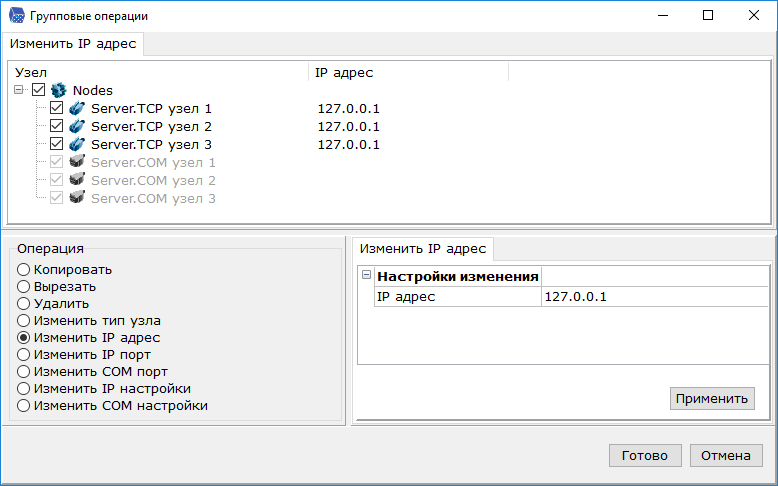Edit the IP адрес value field
This screenshot has width=778, height=486.
coord(650,297)
